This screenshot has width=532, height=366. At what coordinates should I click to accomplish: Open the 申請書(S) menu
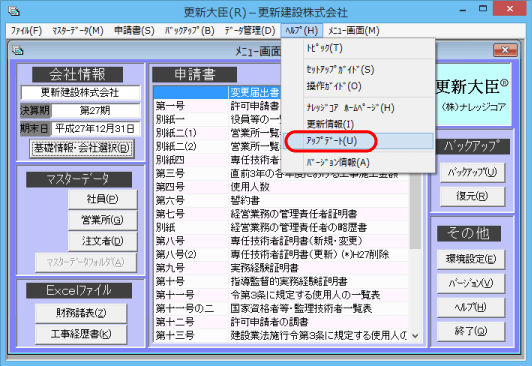(134, 31)
